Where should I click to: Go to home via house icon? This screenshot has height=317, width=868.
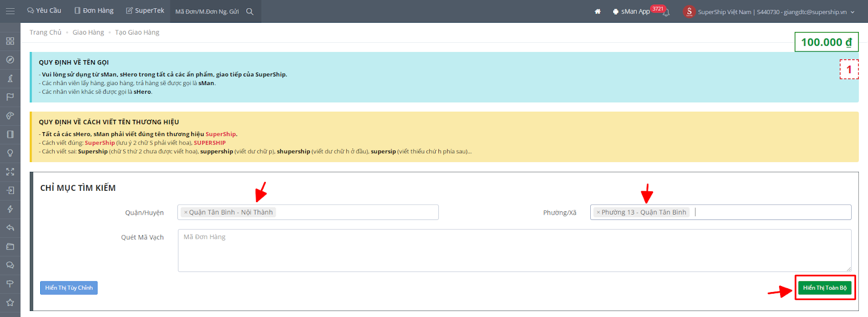click(x=597, y=11)
